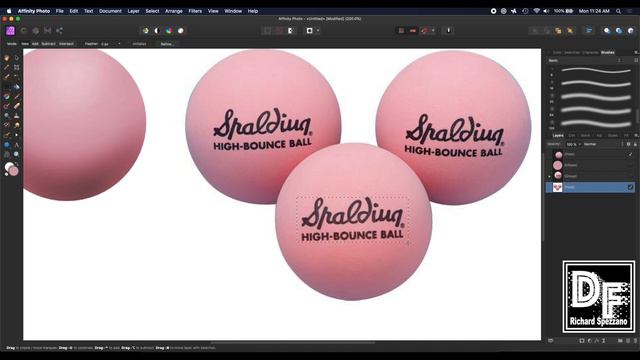Click the layer effects fx icon
Screen dimensions: 640x360
tap(596, 340)
